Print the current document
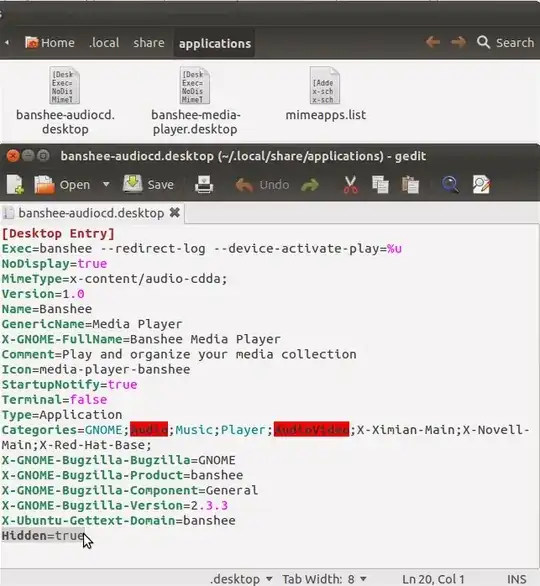The width and height of the screenshot is (540, 586). pyautogui.click(x=204, y=185)
